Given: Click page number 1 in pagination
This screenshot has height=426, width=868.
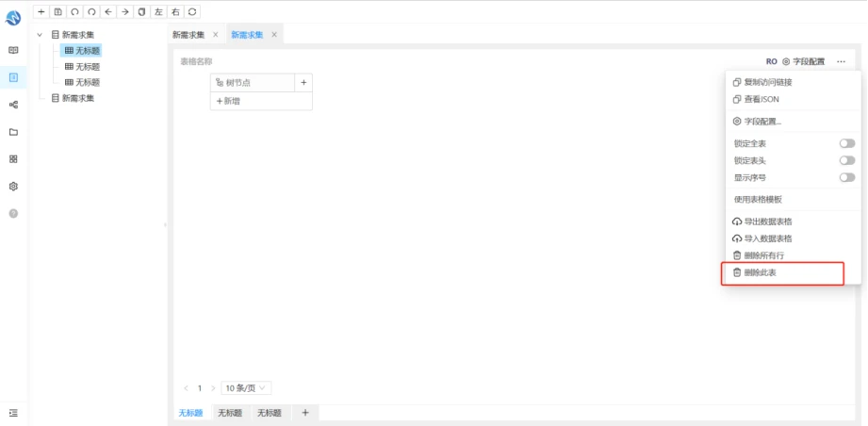Looking at the screenshot, I should tap(200, 388).
